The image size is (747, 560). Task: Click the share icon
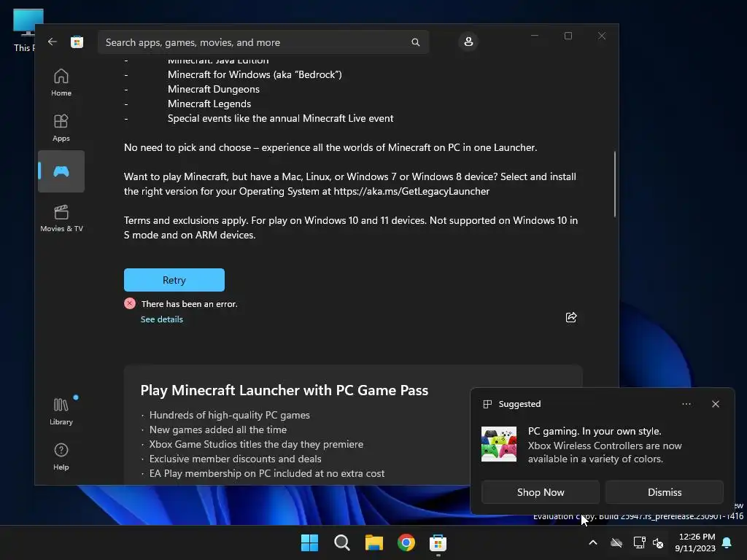click(571, 318)
